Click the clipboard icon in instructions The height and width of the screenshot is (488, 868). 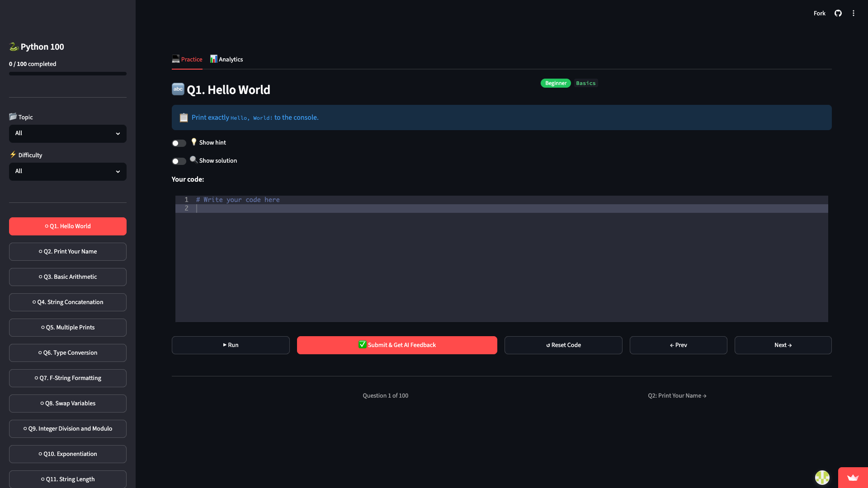[x=184, y=117]
